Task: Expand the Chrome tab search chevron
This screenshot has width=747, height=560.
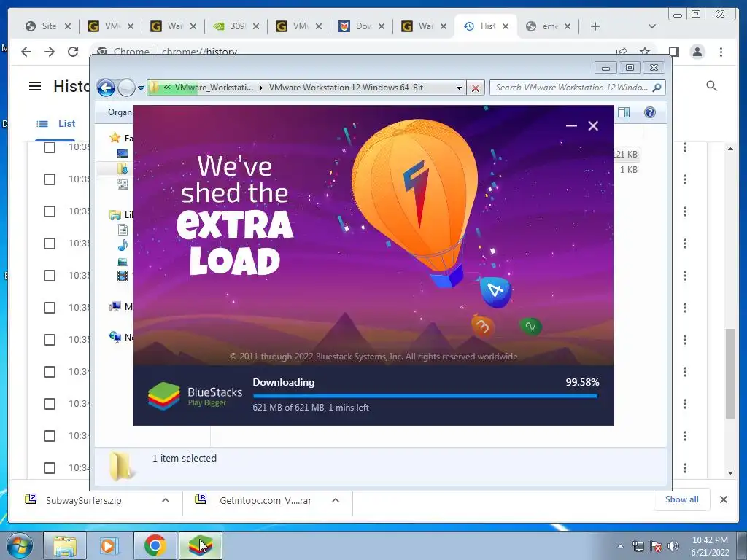Action: coord(652,26)
